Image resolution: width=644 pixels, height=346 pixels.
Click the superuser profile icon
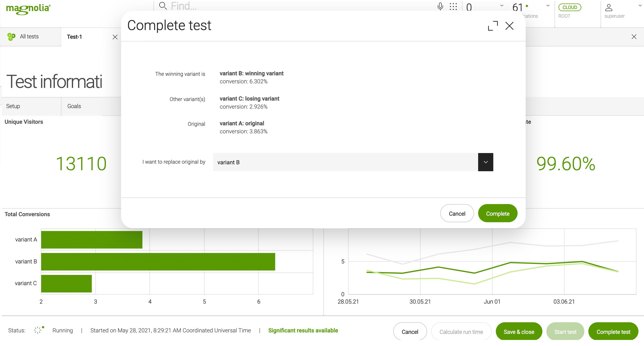pyautogui.click(x=609, y=8)
